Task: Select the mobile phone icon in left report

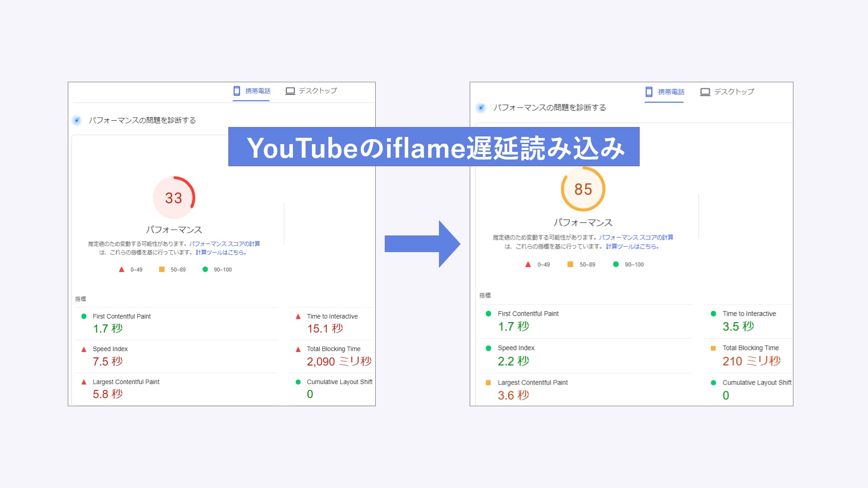Action: point(237,90)
